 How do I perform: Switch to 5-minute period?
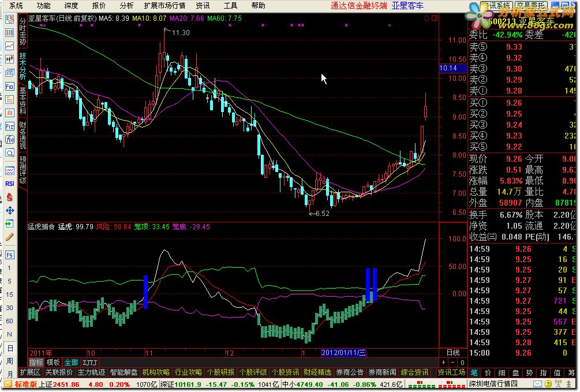click(x=10, y=281)
